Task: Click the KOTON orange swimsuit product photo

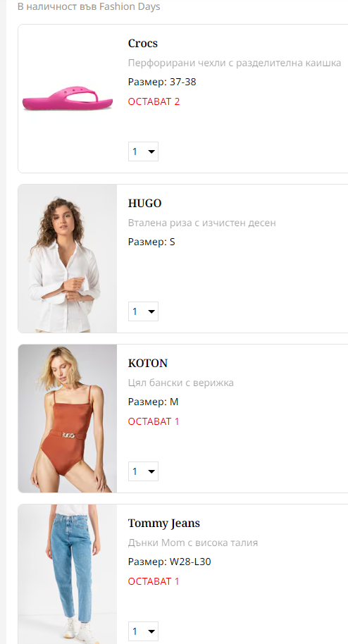Action: coord(68,418)
